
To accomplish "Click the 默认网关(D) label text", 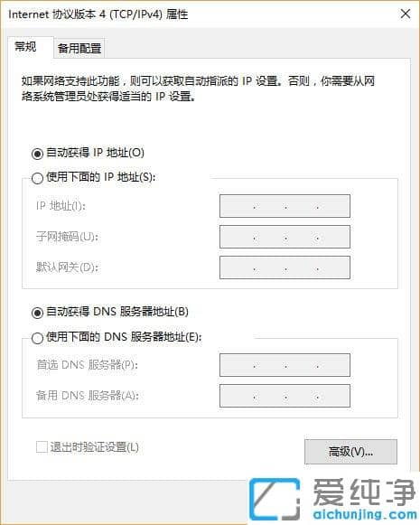I will (x=67, y=267).
